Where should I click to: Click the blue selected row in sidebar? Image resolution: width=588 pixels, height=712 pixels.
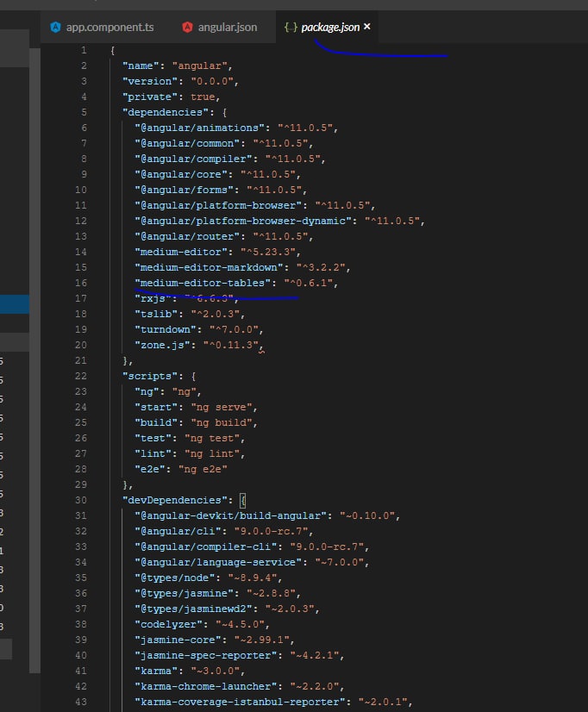[15, 304]
